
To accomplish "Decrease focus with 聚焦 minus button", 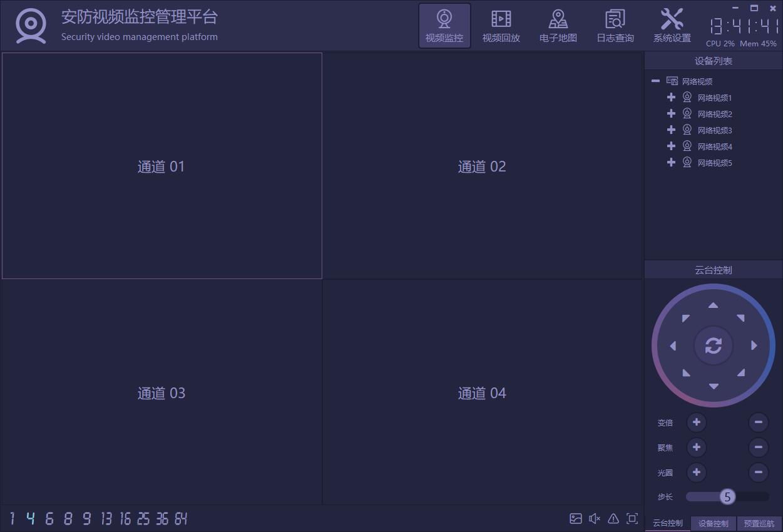I will coord(758,448).
